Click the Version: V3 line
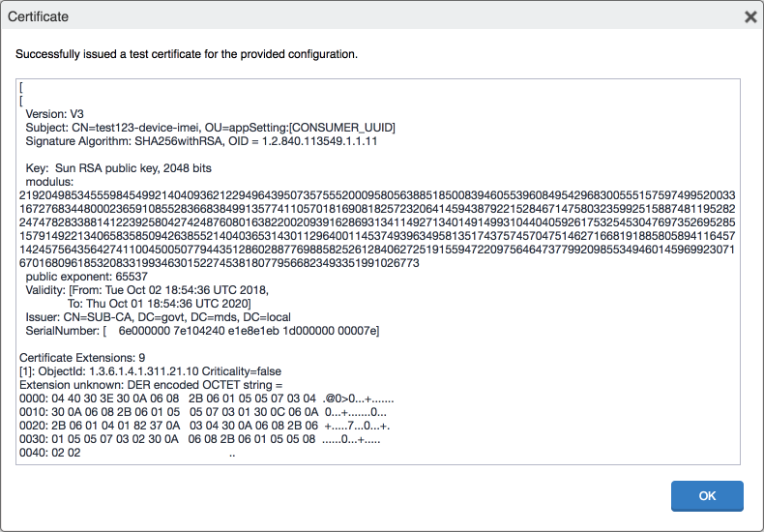Screen dimensions: 764x532 tap(55, 114)
